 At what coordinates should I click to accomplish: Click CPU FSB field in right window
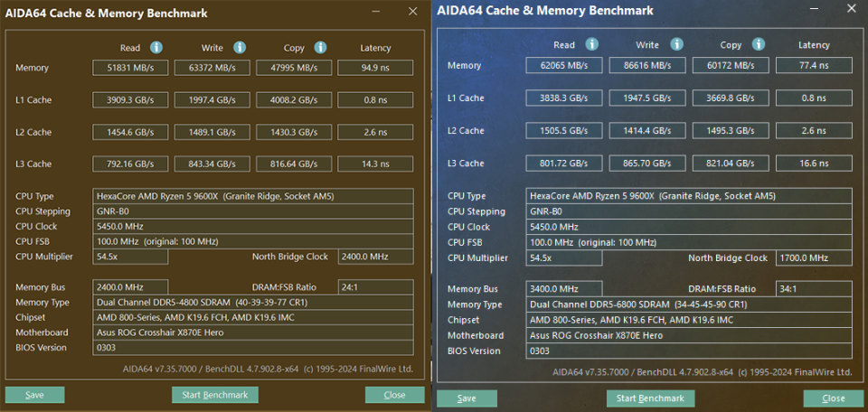(689, 242)
